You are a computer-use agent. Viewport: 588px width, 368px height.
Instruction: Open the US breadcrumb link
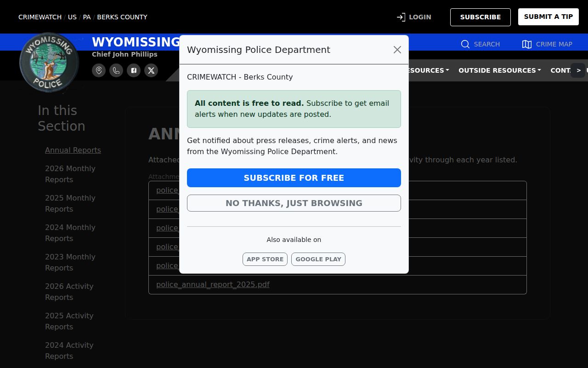(x=72, y=17)
